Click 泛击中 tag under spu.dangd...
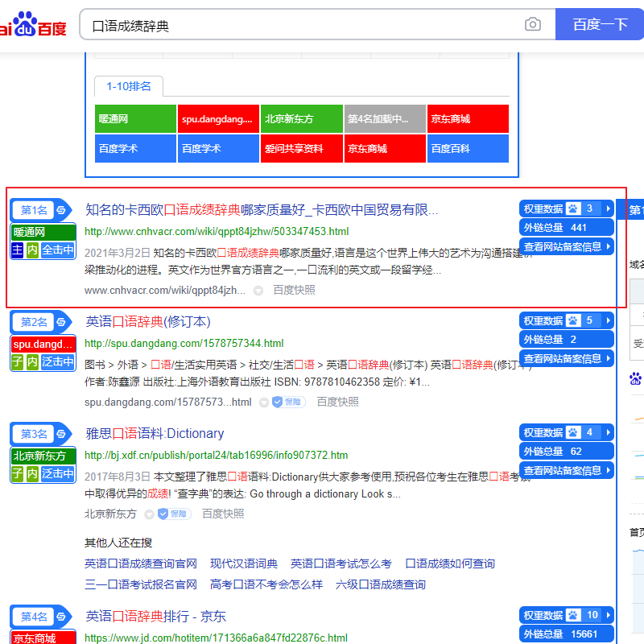The width and height of the screenshot is (644, 644). click(x=58, y=361)
